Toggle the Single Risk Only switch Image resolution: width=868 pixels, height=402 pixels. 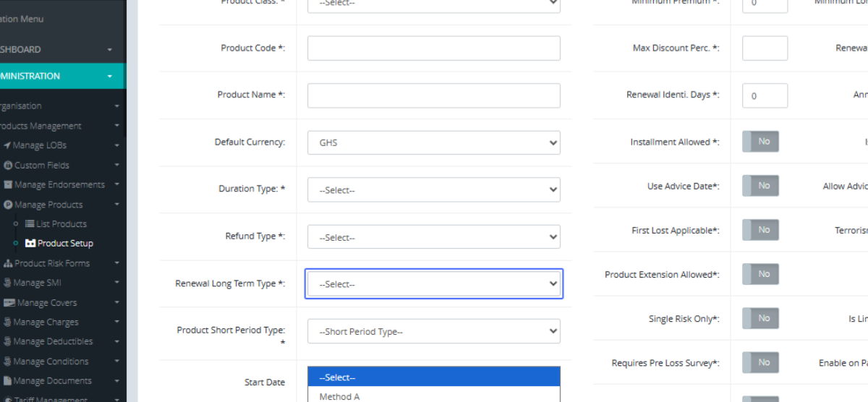click(x=760, y=318)
